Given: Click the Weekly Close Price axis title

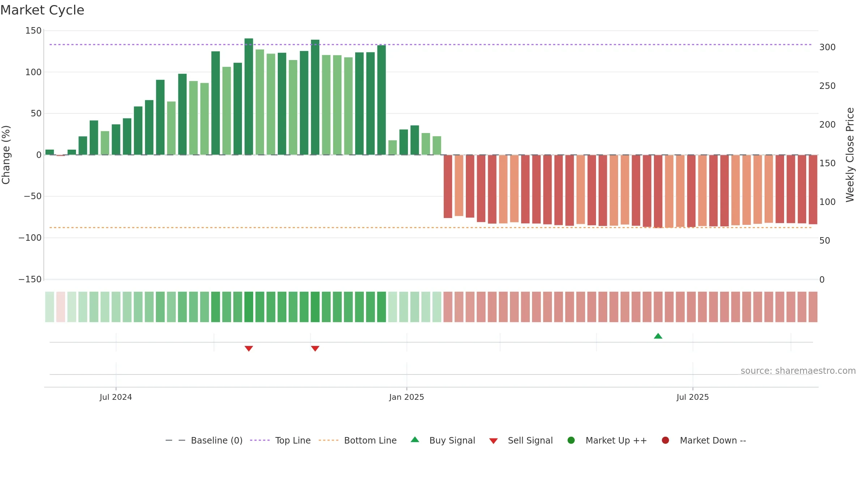Looking at the screenshot, I should [850, 155].
